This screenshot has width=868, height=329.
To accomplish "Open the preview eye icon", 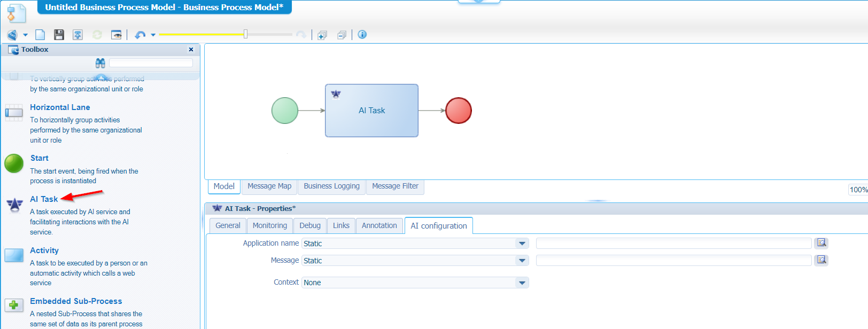I will tap(116, 35).
